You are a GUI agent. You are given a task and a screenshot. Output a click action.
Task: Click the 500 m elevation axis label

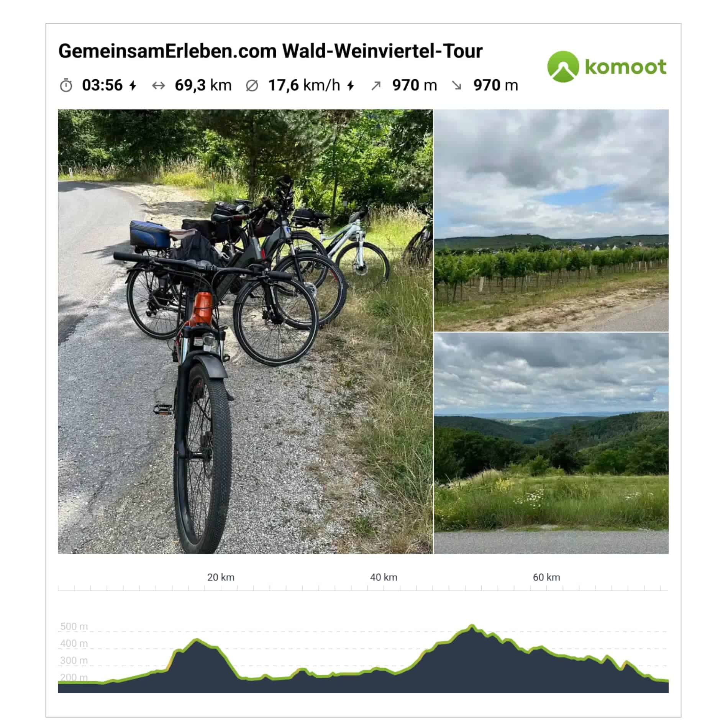[74, 626]
